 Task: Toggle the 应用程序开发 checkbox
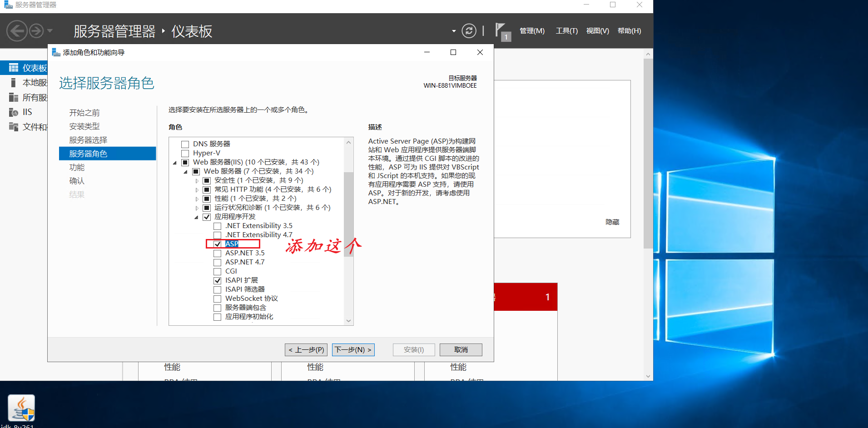point(207,217)
